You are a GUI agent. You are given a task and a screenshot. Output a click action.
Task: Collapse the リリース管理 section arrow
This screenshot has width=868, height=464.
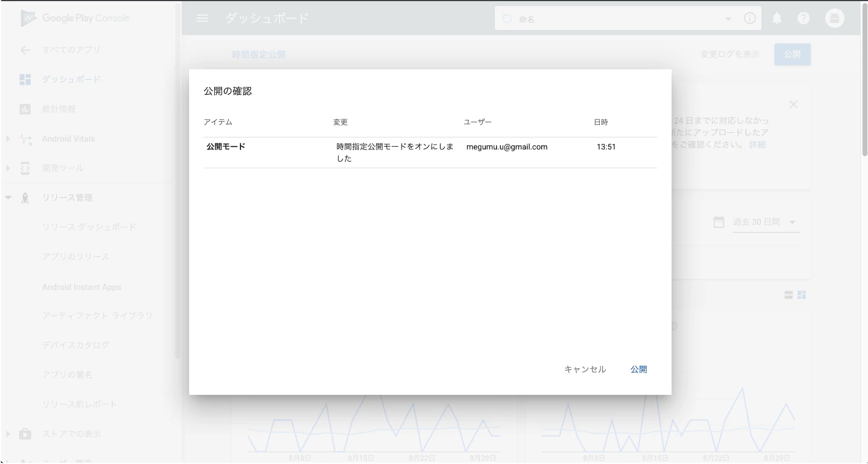8,197
